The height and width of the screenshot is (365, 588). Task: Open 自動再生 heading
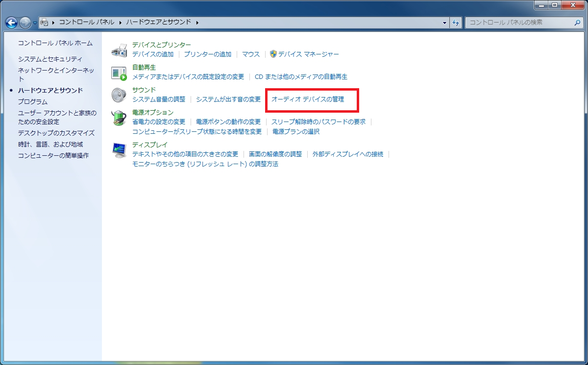tap(144, 67)
